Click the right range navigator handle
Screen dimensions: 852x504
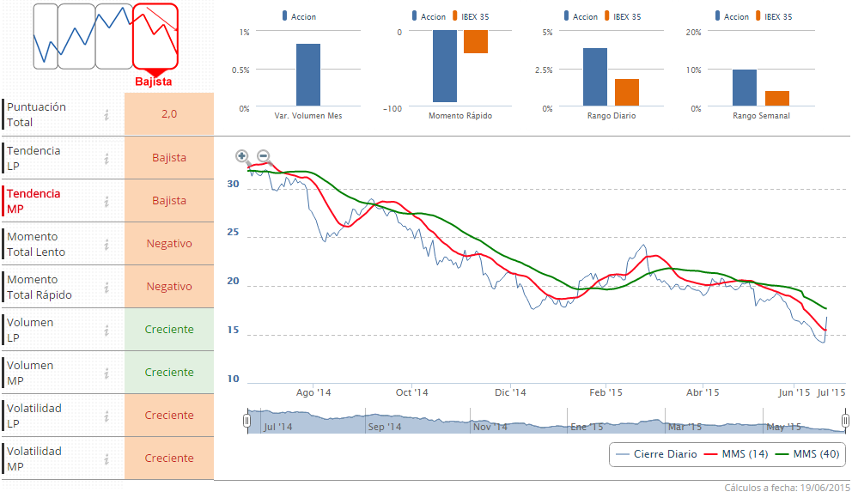point(845,421)
